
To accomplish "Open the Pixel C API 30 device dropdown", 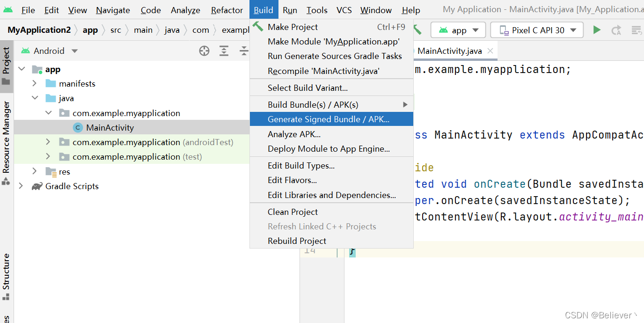I will [537, 30].
